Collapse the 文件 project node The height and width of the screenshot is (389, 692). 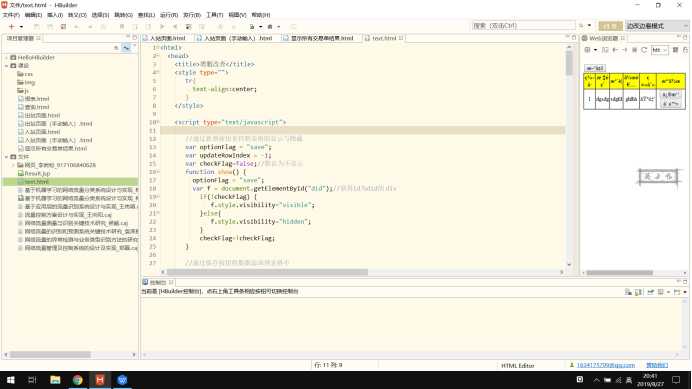pos(6,157)
